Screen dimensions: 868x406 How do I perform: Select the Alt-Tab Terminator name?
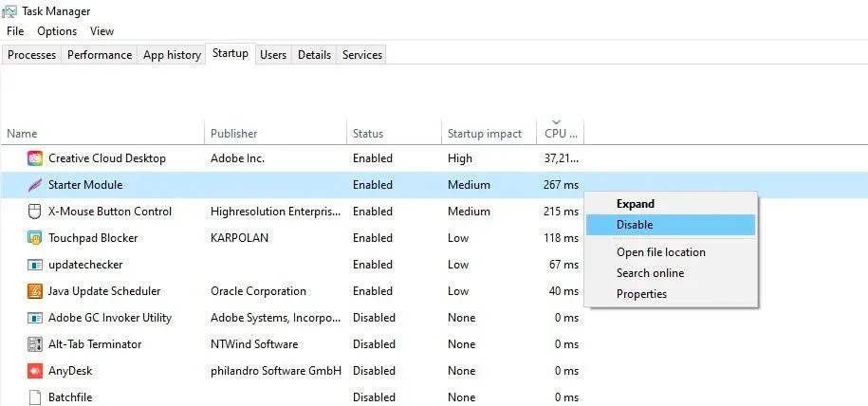pyautogui.click(x=95, y=344)
